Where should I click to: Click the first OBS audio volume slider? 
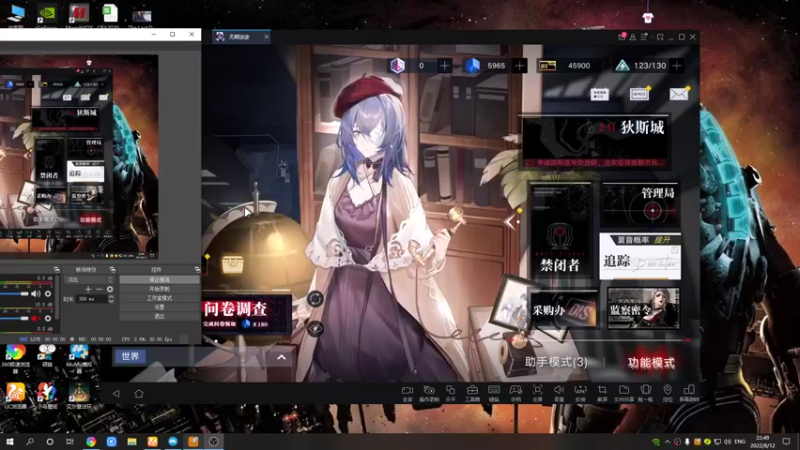tap(14, 294)
